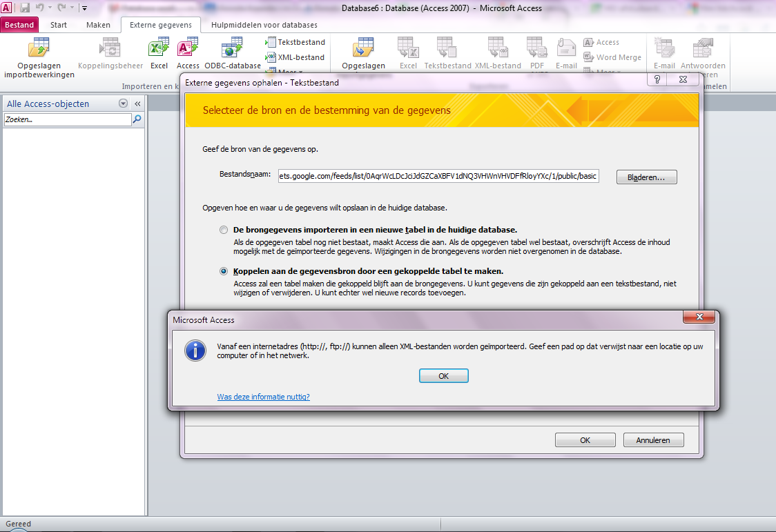Click the blue information icon in message box

195,351
